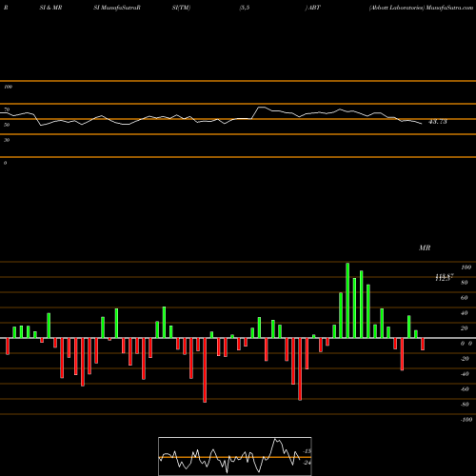Click the RSI axis label 0 on left
Screen dimensions: 476x476
[x=5, y=163]
